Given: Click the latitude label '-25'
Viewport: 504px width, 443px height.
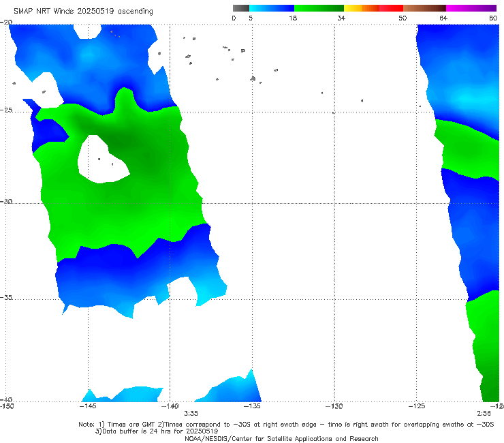Looking at the screenshot, I should pyautogui.click(x=6, y=110).
